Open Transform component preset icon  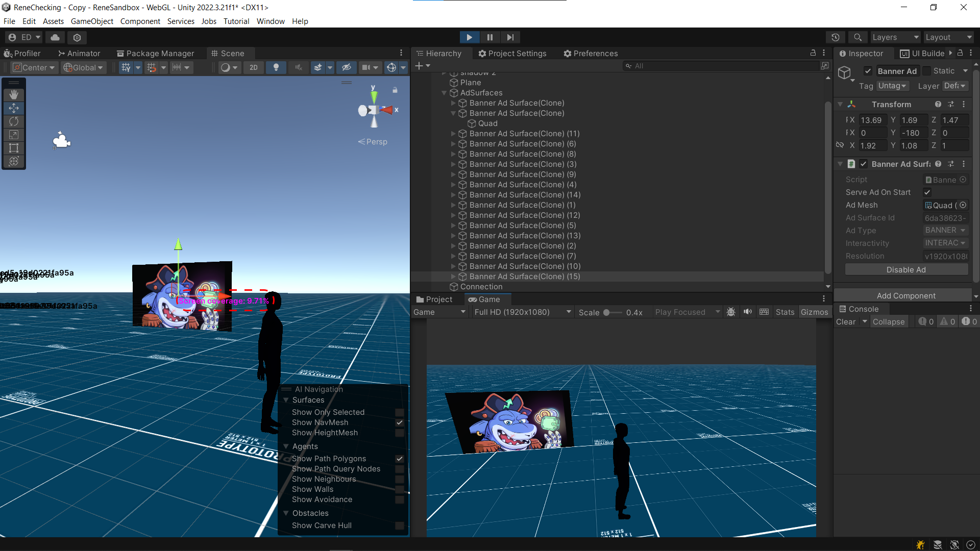pyautogui.click(x=951, y=104)
